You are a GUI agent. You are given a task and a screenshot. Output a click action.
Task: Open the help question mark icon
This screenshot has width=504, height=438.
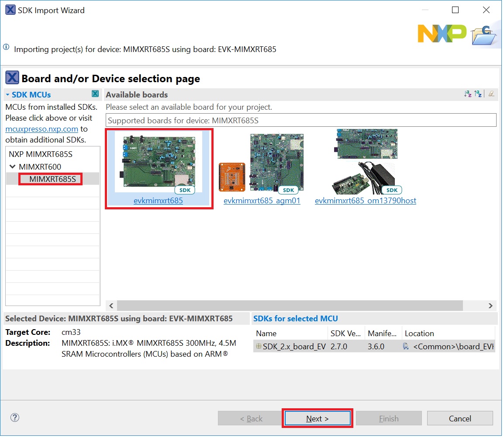(14, 417)
